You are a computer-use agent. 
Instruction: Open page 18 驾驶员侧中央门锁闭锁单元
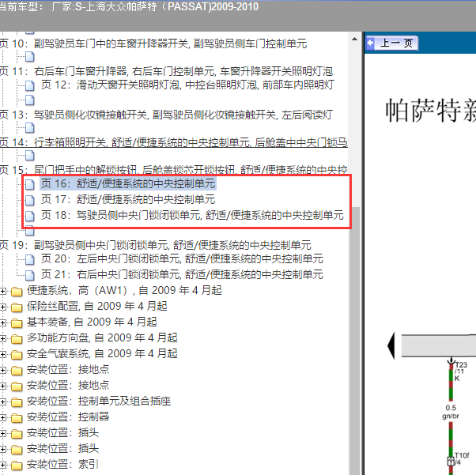192,215
